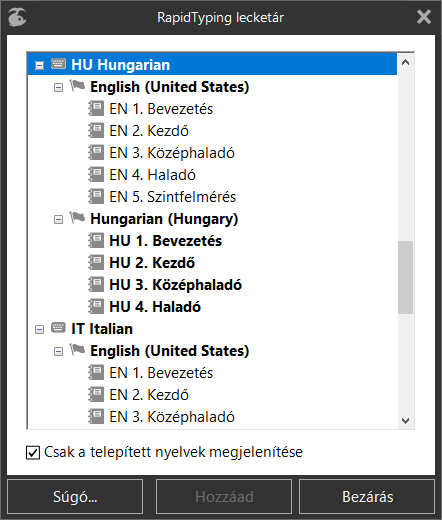Click the lesson icon of HU 2. Kezdő

96,262
